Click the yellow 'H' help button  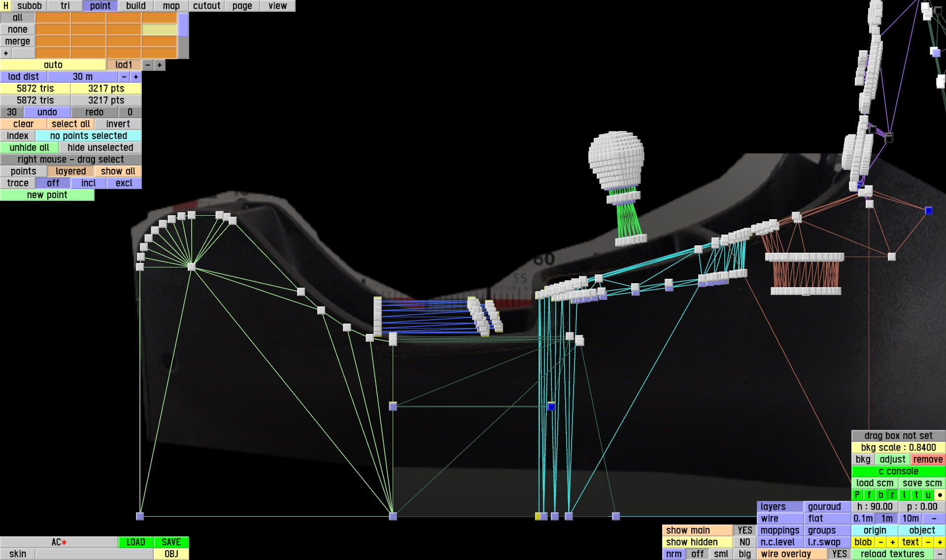pos(5,6)
